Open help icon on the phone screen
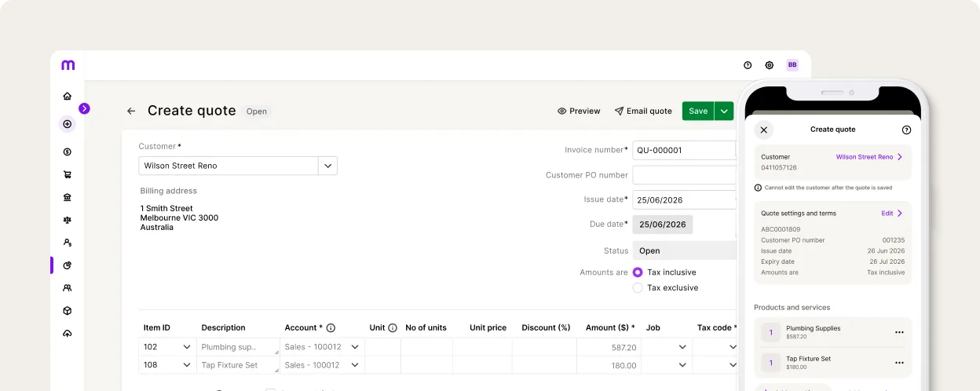Screen dimensions: 980x391 pyautogui.click(x=906, y=130)
